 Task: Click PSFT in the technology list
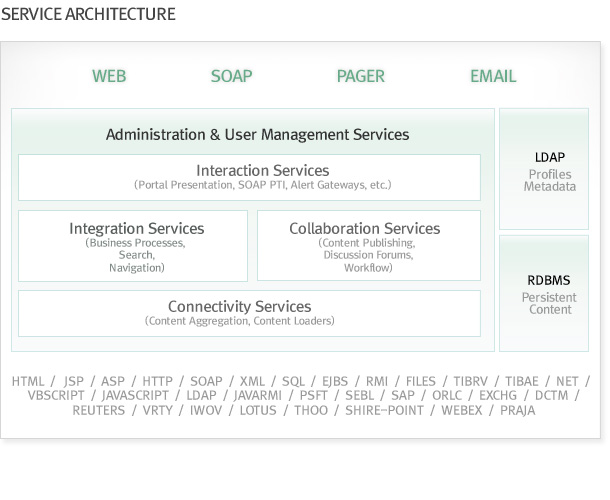point(313,396)
